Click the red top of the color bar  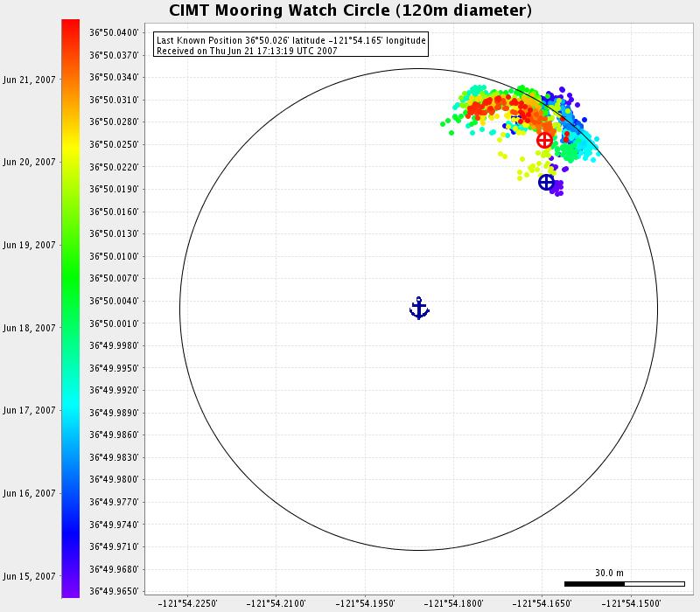[x=71, y=26]
